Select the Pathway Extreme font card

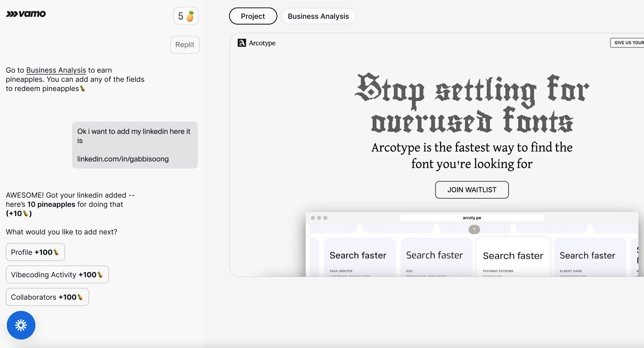tap(513, 257)
